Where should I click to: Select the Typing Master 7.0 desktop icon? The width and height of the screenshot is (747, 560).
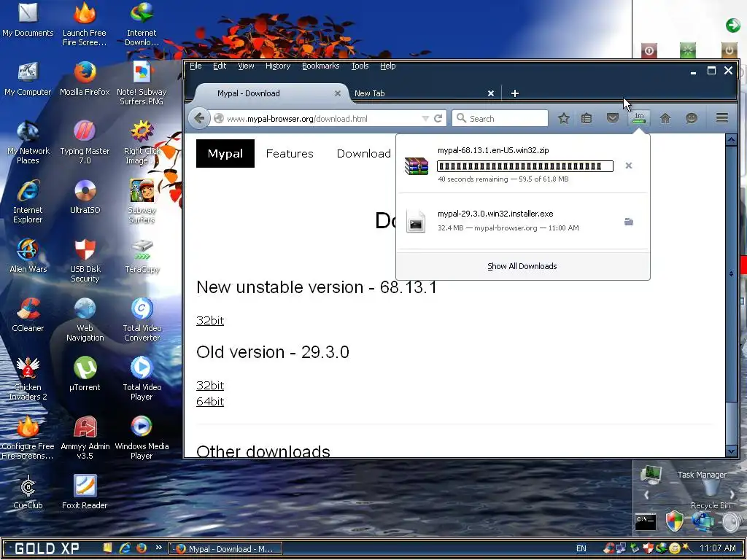click(x=85, y=142)
